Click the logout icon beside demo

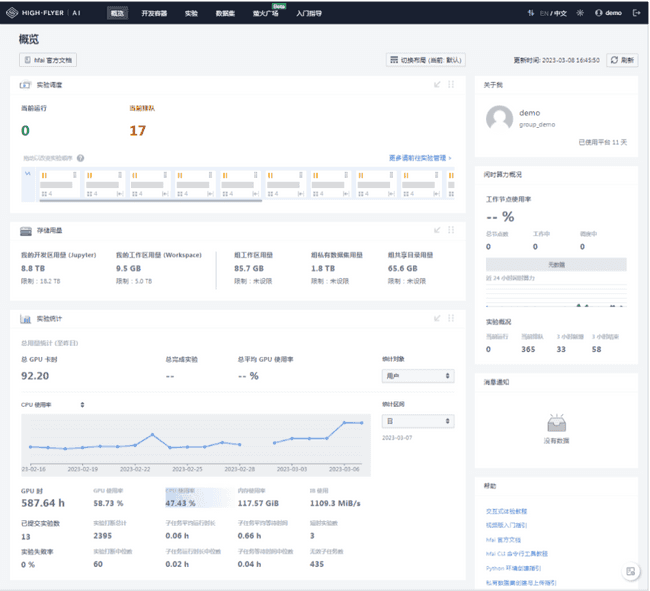(x=636, y=13)
